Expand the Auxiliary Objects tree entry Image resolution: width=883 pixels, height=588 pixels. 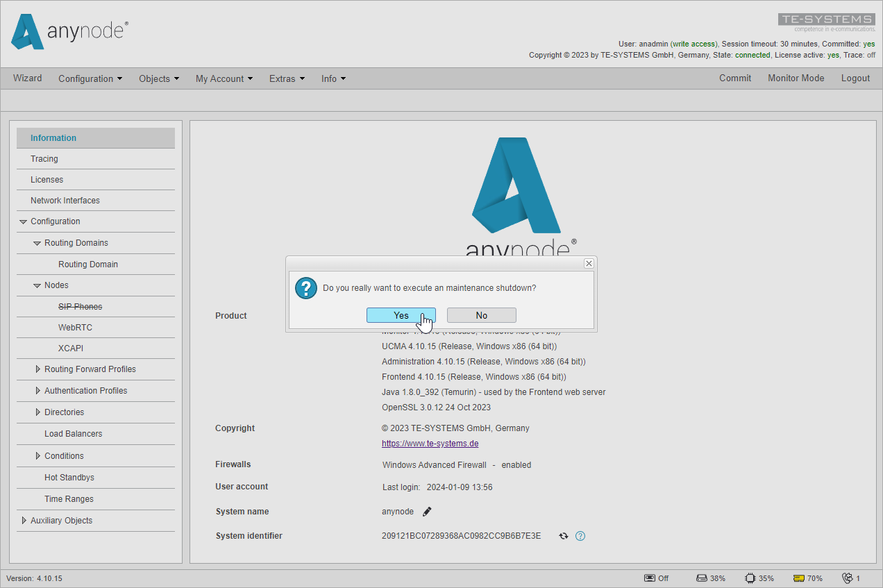24,520
